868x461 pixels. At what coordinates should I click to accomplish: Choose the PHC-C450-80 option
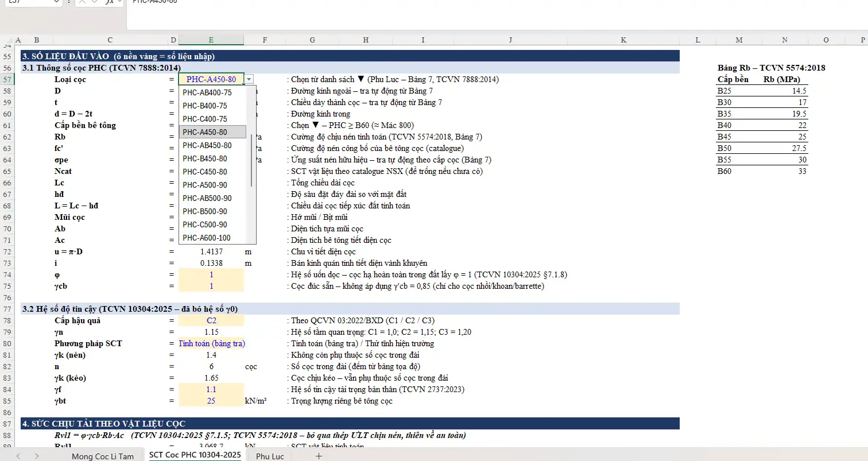[212, 172]
